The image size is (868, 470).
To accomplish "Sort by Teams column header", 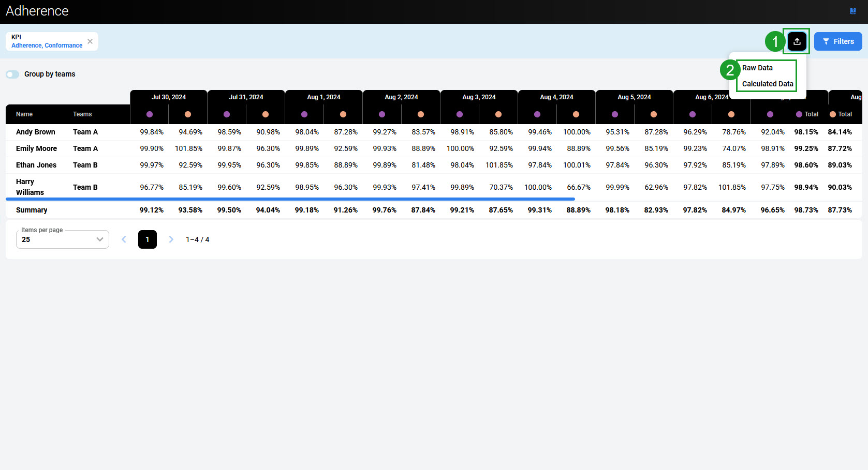I will click(82, 114).
